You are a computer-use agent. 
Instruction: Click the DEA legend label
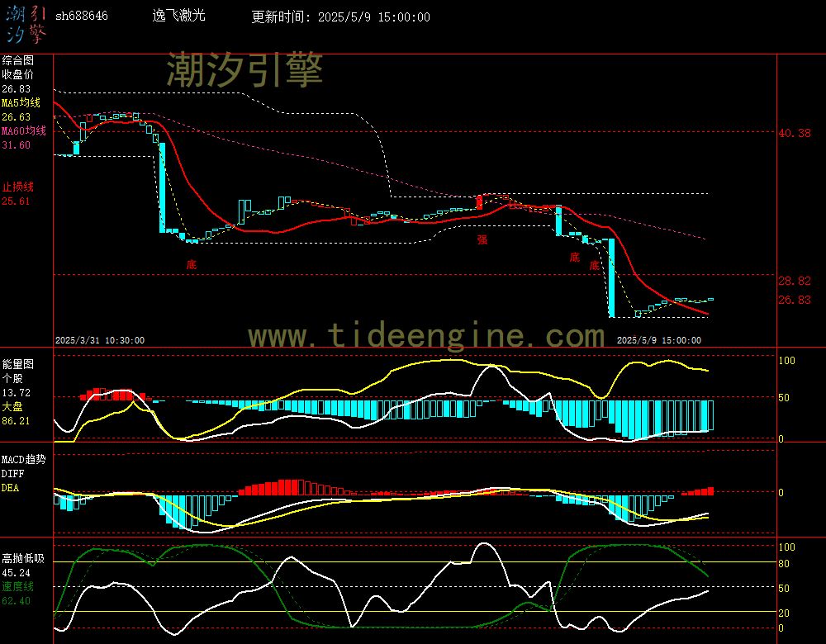pyautogui.click(x=10, y=488)
